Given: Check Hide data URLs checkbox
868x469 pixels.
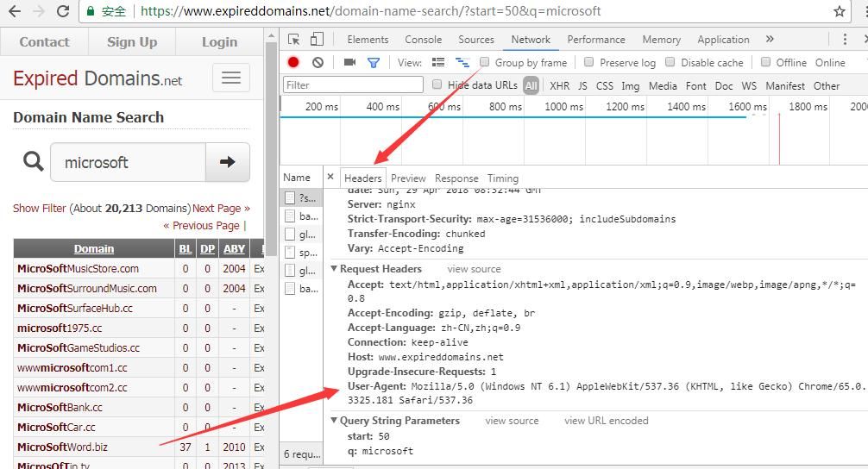Looking at the screenshot, I should point(437,84).
